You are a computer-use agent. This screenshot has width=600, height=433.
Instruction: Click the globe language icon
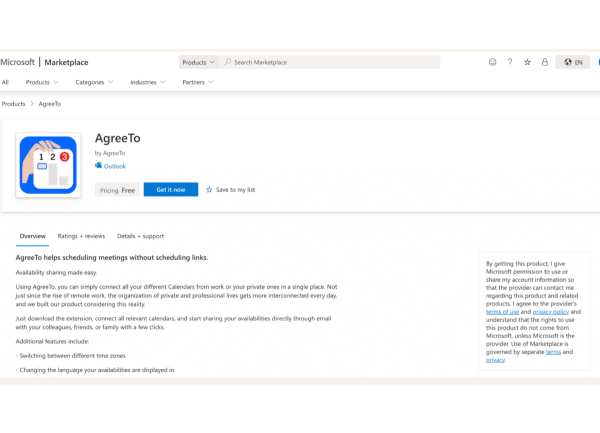(x=568, y=62)
